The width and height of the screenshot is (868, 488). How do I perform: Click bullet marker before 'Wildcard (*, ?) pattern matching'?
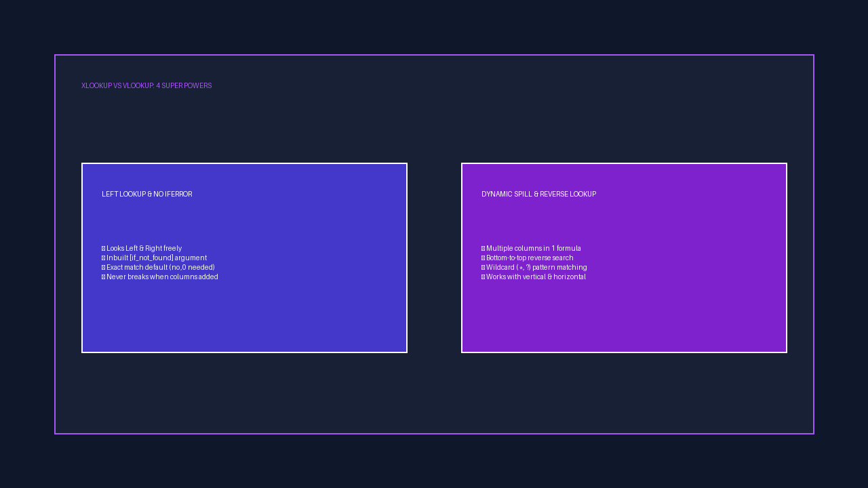point(484,268)
